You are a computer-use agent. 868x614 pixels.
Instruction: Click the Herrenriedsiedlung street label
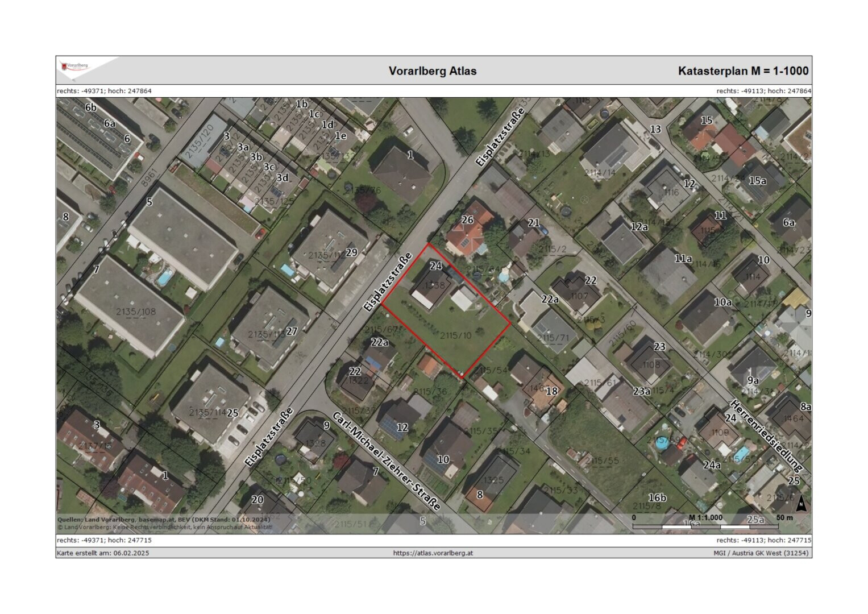pos(766,437)
